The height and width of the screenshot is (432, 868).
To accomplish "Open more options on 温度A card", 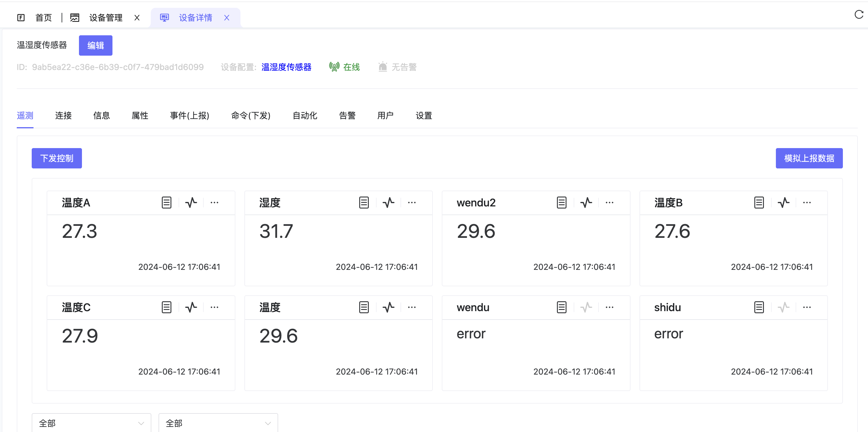I will (214, 203).
